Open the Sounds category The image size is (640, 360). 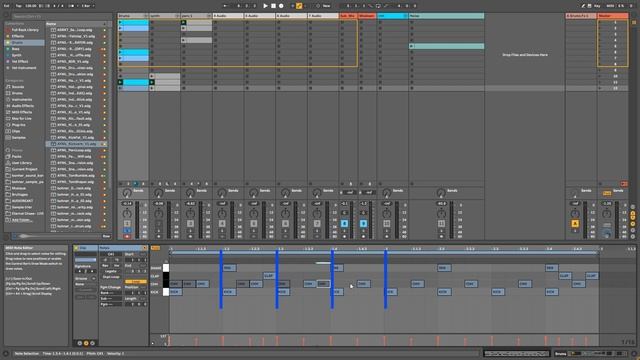click(18, 87)
